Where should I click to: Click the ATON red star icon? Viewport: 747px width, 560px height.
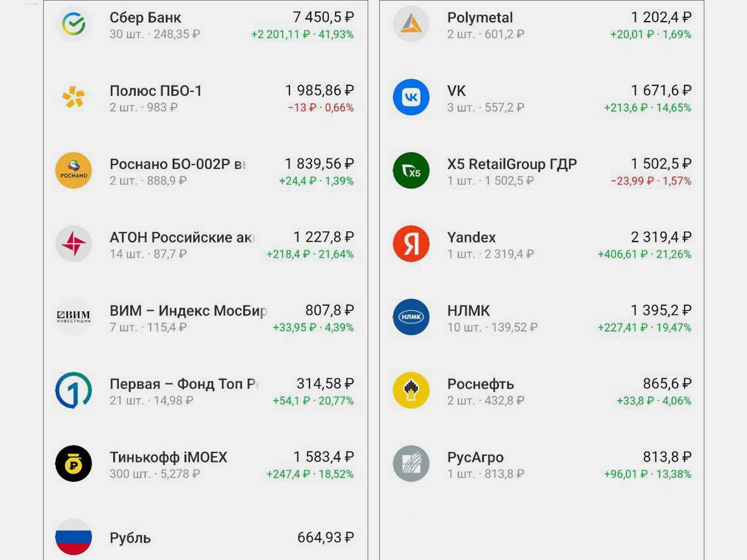73,243
